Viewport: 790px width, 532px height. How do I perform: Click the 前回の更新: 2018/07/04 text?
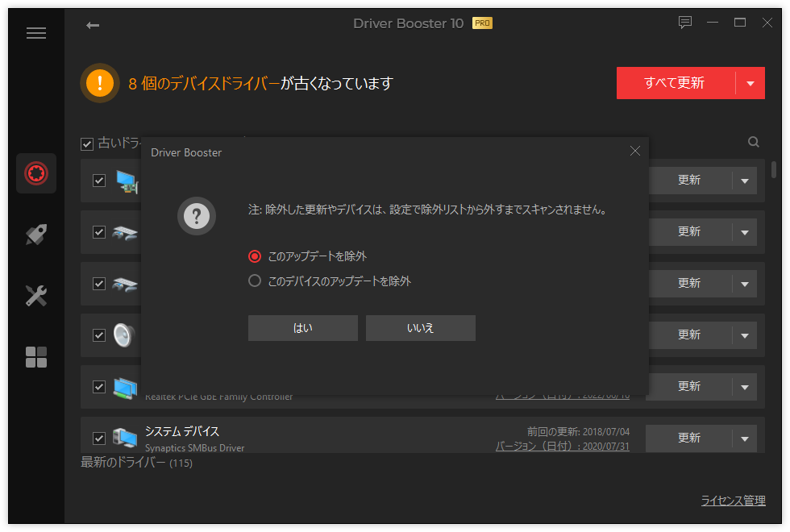(579, 432)
